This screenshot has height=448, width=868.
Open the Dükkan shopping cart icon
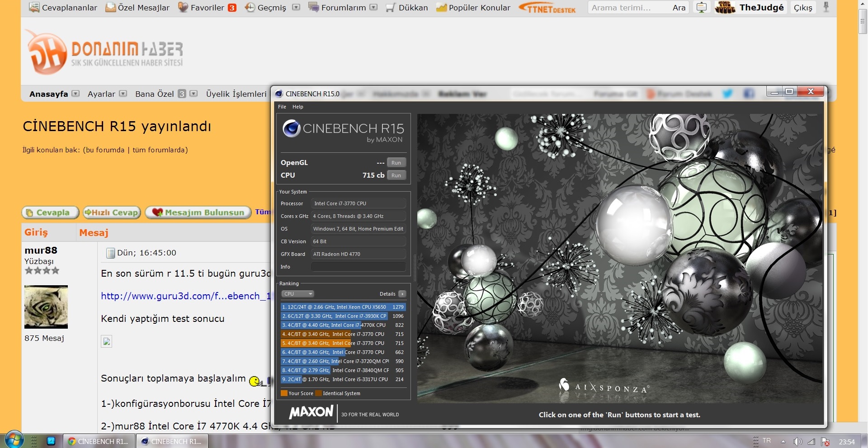(x=391, y=8)
